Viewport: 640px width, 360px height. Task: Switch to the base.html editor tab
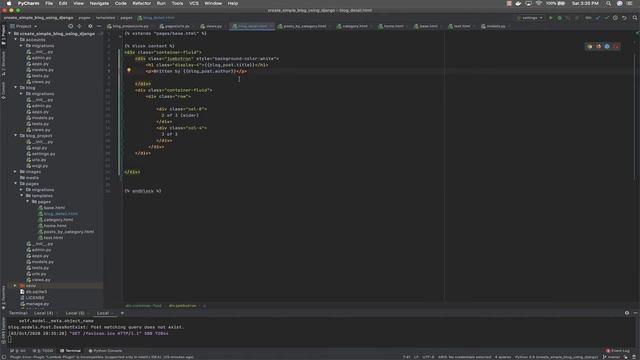coord(427,26)
